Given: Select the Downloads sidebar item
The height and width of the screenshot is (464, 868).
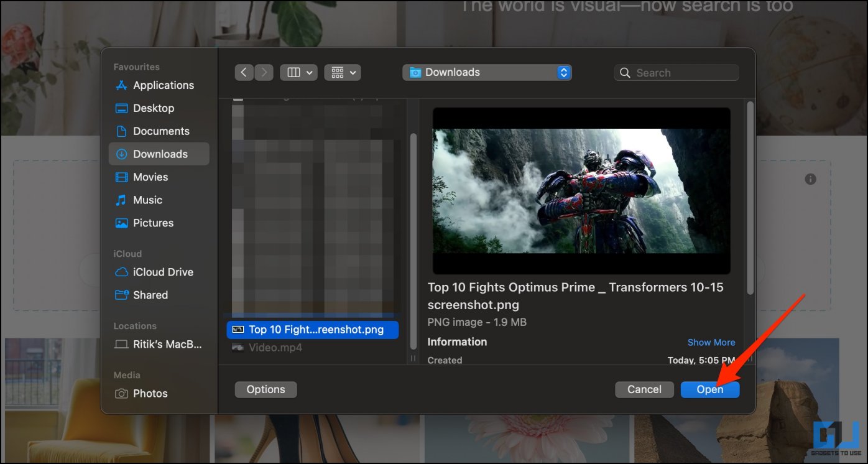Looking at the screenshot, I should (159, 154).
